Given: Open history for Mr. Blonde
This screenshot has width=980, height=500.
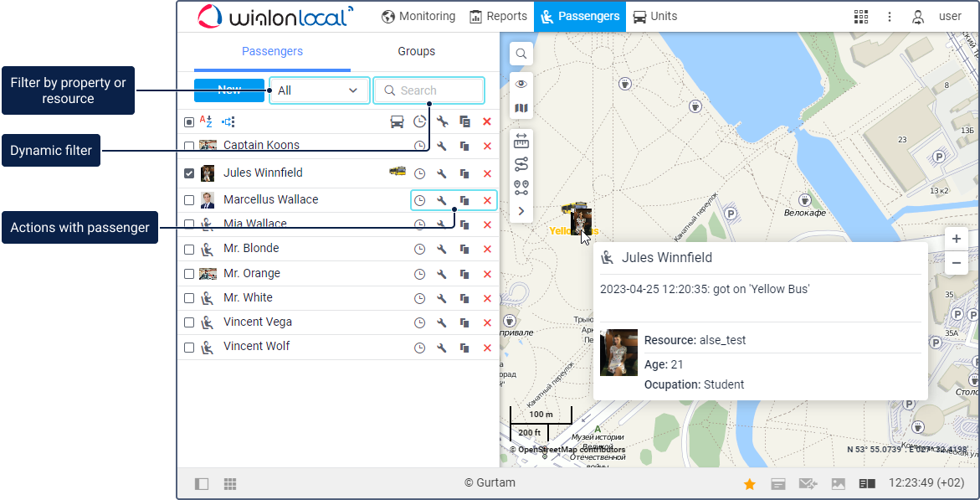Looking at the screenshot, I should (420, 249).
